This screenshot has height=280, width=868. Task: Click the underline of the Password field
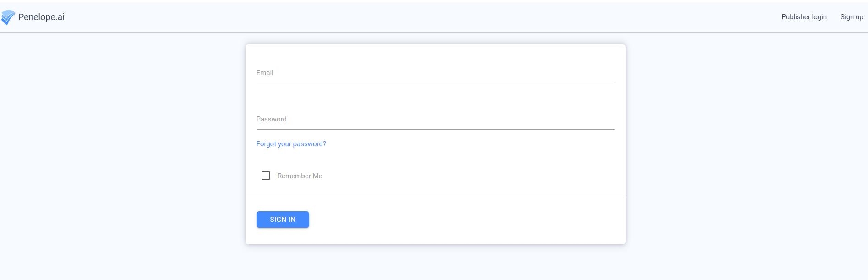coord(435,129)
